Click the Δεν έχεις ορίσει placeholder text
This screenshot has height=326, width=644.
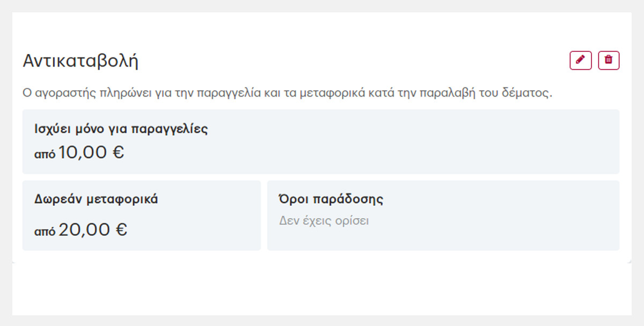tap(324, 221)
